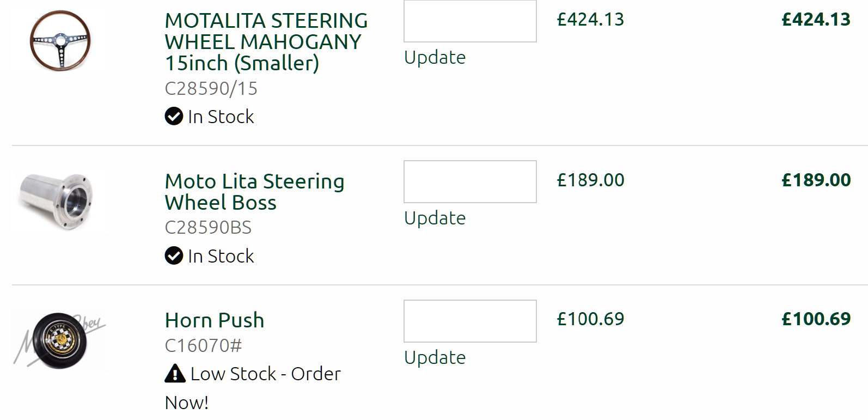
Task: Focus the quantity field for Steering Wheel Boss
Action: coord(469,181)
